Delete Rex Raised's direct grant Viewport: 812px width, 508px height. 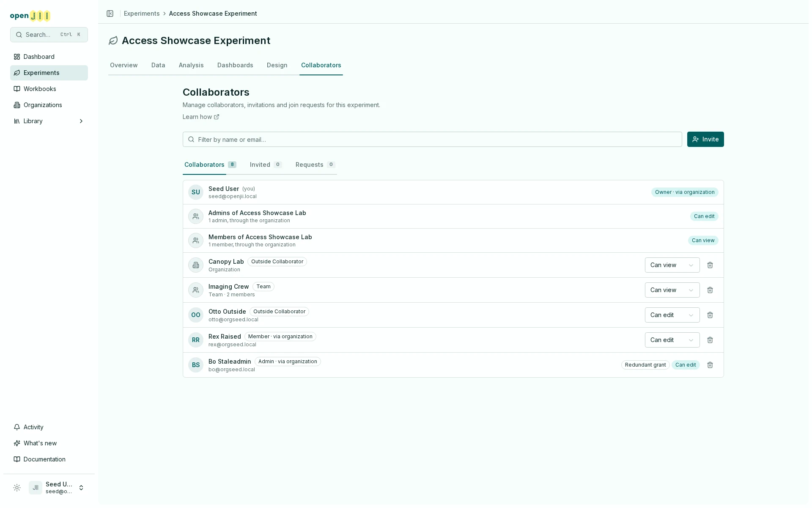[710, 340]
